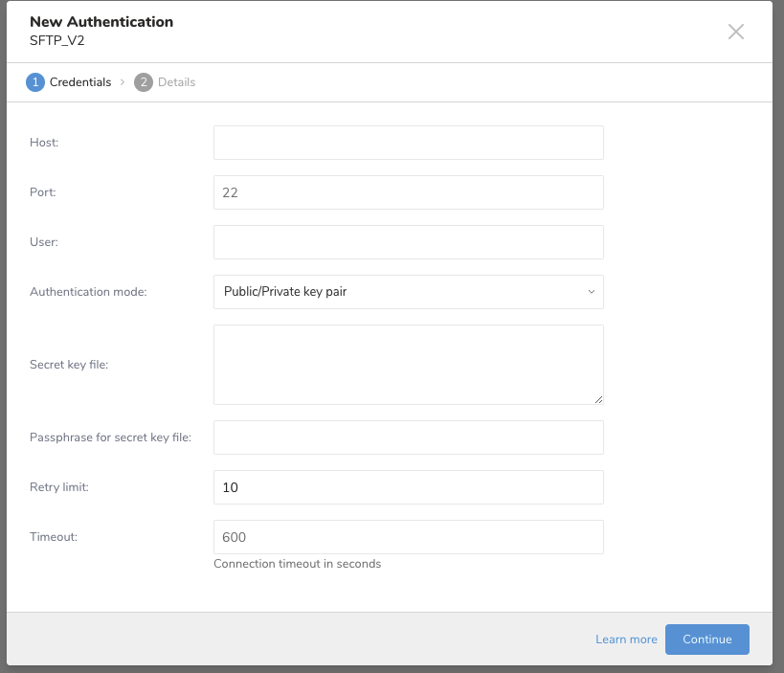The height and width of the screenshot is (673, 784).
Task: Click the step 2 number circle
Action: pos(144,82)
